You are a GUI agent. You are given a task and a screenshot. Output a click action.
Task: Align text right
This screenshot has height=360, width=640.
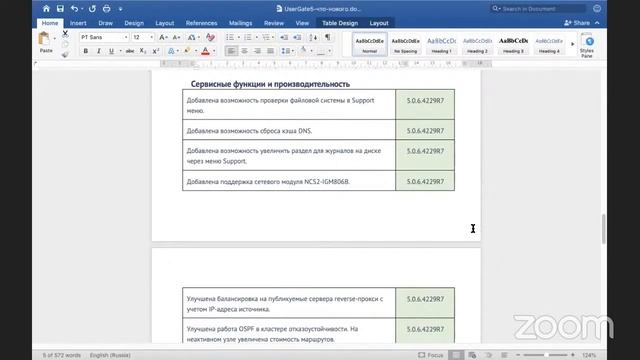coord(257,51)
